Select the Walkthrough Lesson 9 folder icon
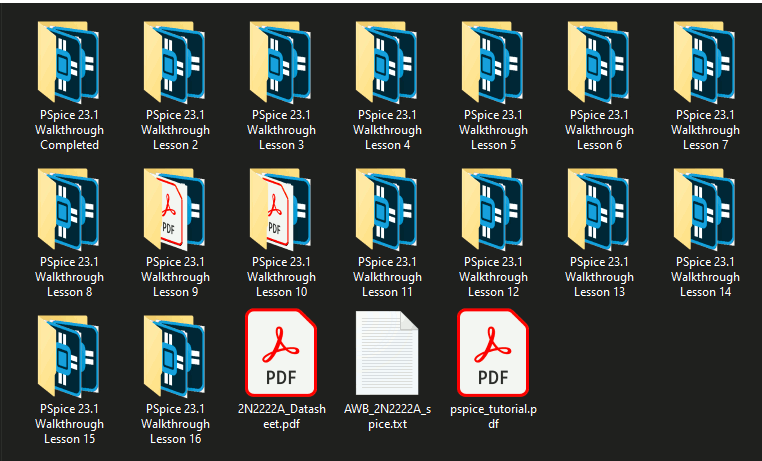This screenshot has width=762, height=461. point(174,209)
